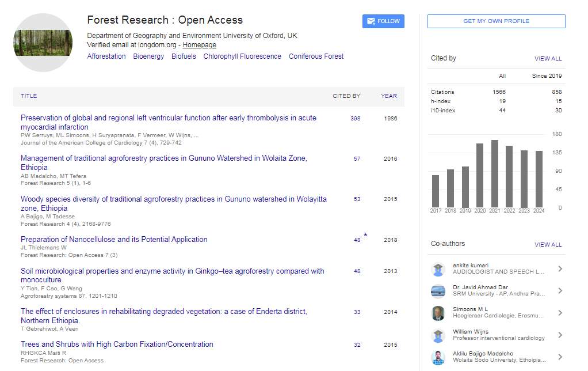588x371 pixels.
Task: Click the asterisk next to 48 citations
Action: click(x=365, y=235)
